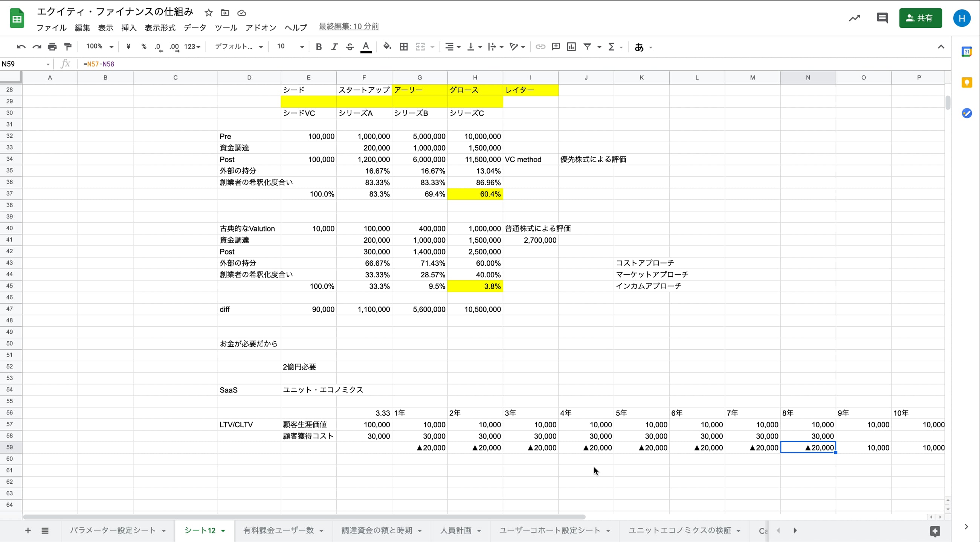The width and height of the screenshot is (980, 542).
Task: Toggle italic formatting
Action: 334,46
